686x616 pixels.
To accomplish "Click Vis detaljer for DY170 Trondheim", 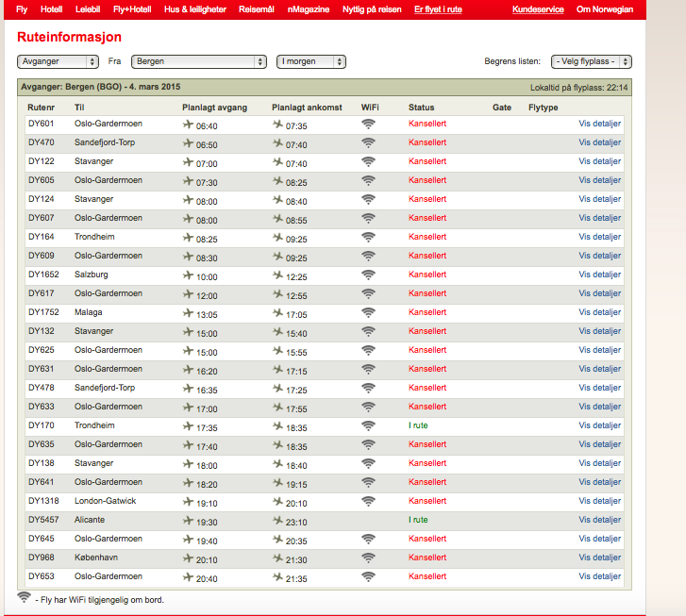I will [599, 425].
